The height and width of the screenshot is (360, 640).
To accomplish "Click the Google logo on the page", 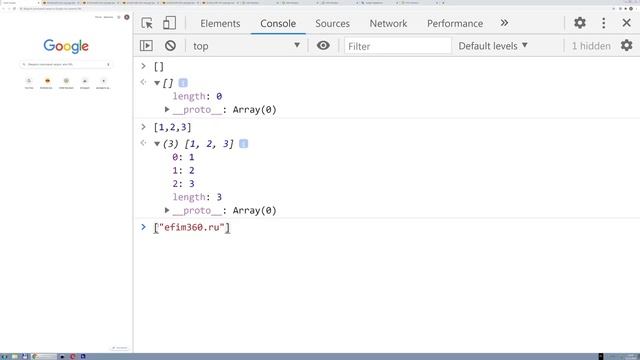I will click(66, 47).
